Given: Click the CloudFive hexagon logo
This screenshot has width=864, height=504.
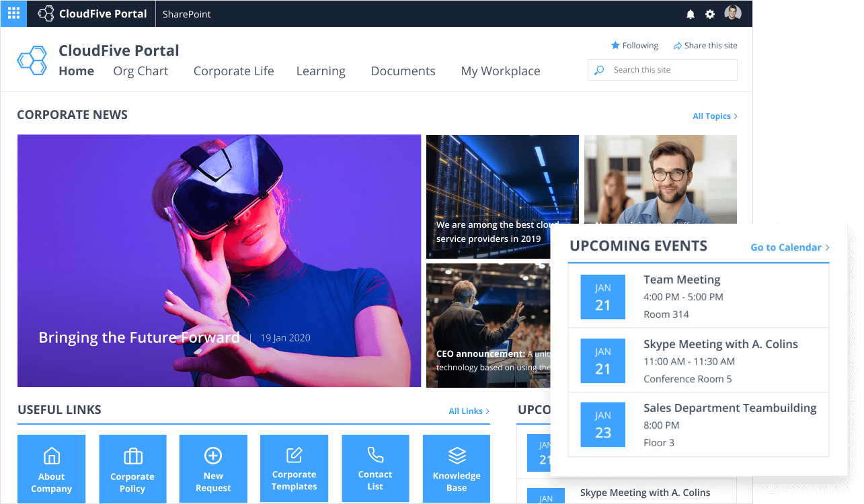Looking at the screenshot, I should pyautogui.click(x=32, y=60).
